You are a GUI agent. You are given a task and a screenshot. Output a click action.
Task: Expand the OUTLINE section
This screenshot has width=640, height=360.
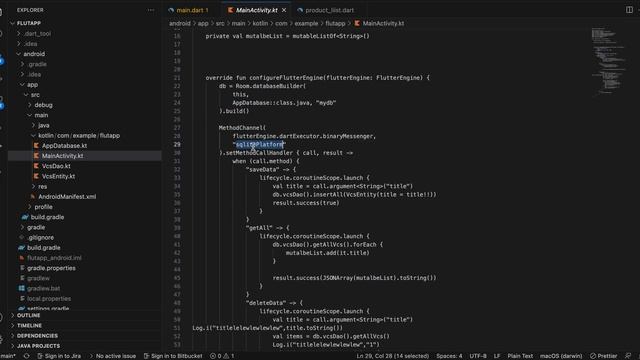coord(29,316)
